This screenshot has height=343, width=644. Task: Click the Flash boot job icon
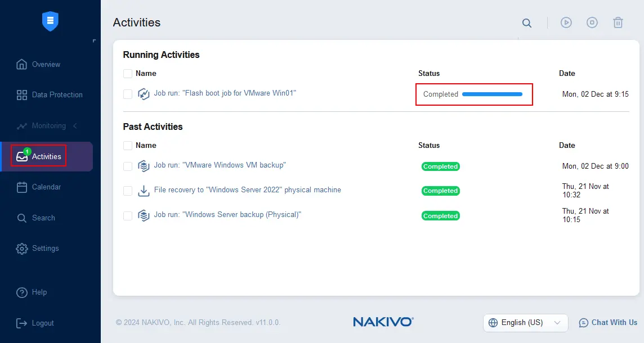pyautogui.click(x=144, y=94)
